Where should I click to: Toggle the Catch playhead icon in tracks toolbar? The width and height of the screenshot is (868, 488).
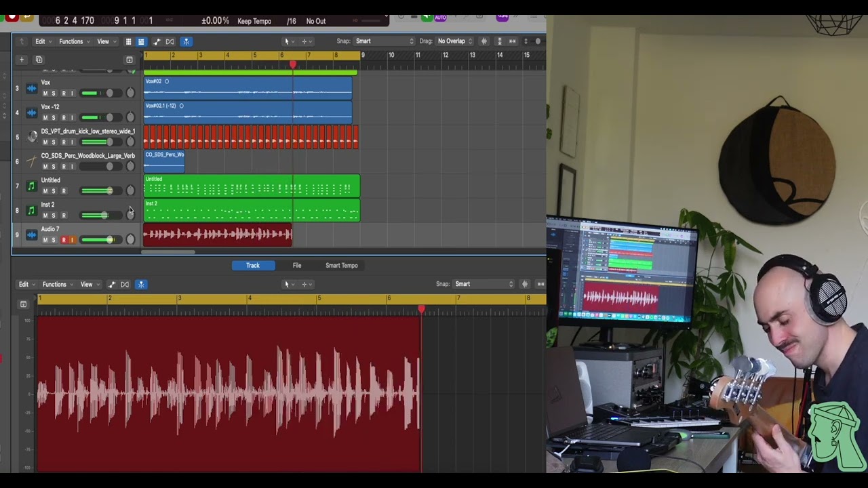(x=186, y=41)
